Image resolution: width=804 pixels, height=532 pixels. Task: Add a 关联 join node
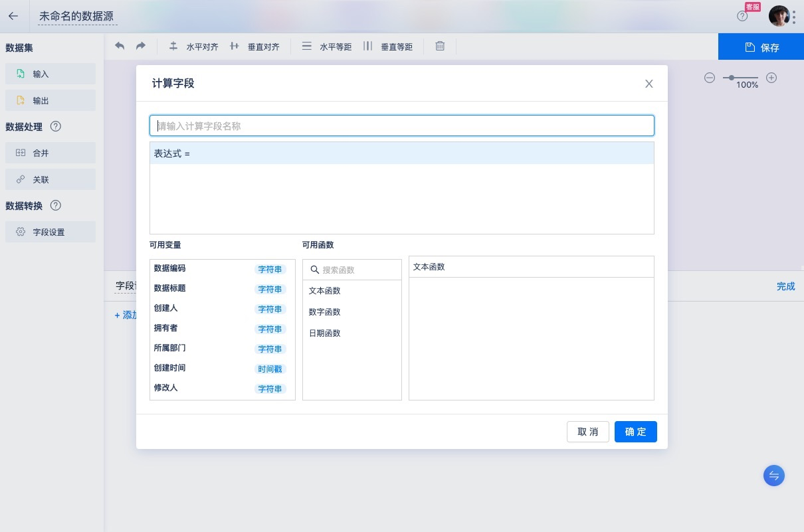click(x=50, y=179)
